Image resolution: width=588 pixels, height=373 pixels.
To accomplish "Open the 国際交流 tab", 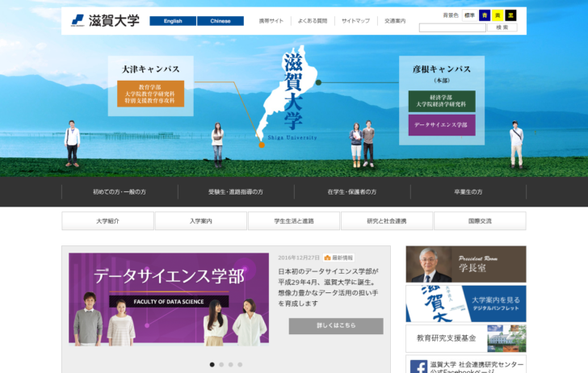I will (x=480, y=220).
